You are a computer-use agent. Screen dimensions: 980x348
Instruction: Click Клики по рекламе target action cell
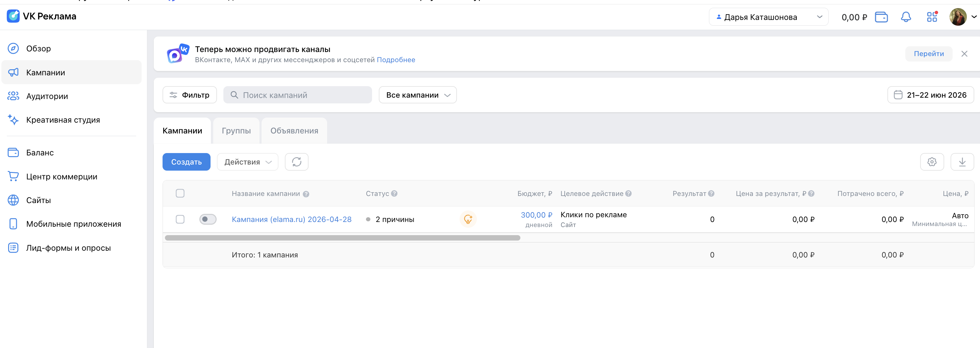point(593,215)
